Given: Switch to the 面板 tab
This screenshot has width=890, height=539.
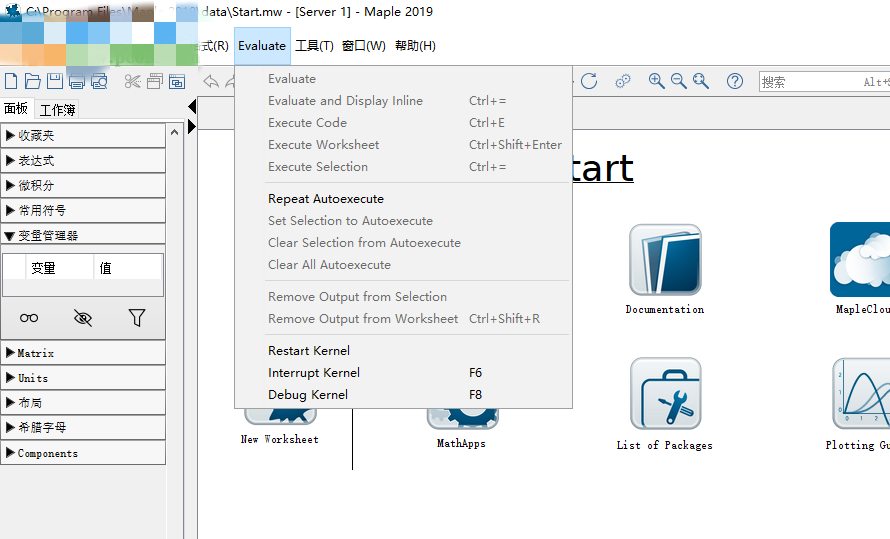Looking at the screenshot, I should [x=16, y=108].
